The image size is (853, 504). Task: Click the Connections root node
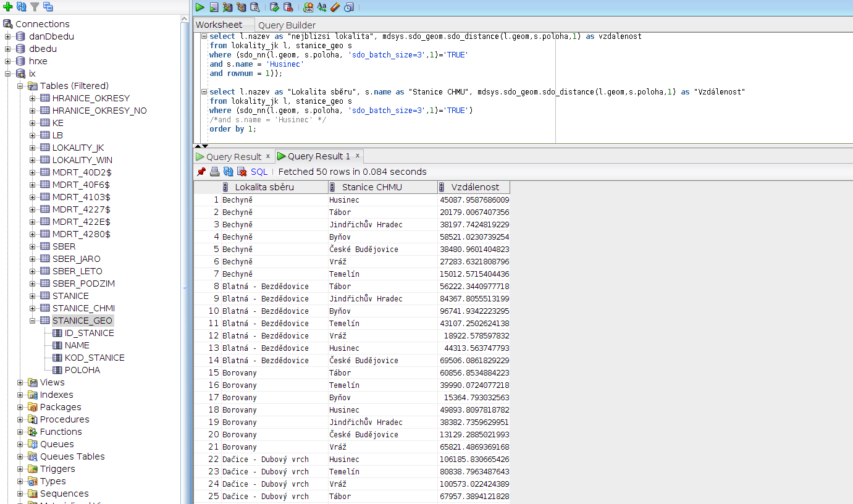tap(42, 24)
